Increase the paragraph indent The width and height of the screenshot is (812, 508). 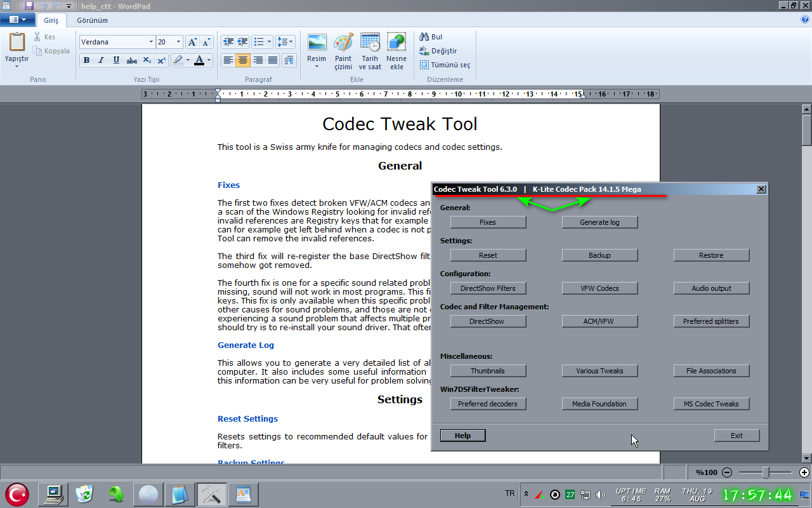coord(242,42)
